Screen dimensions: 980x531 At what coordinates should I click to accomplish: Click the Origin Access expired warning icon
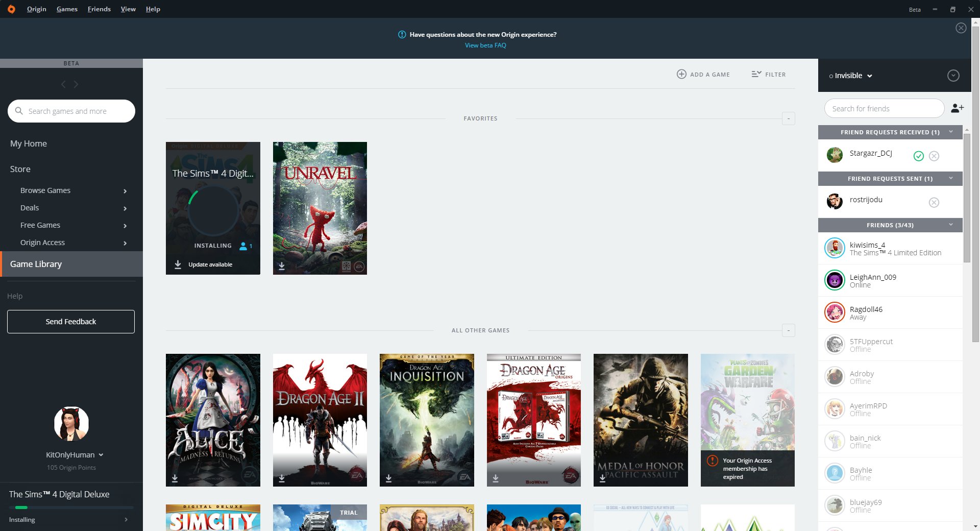coord(713,461)
